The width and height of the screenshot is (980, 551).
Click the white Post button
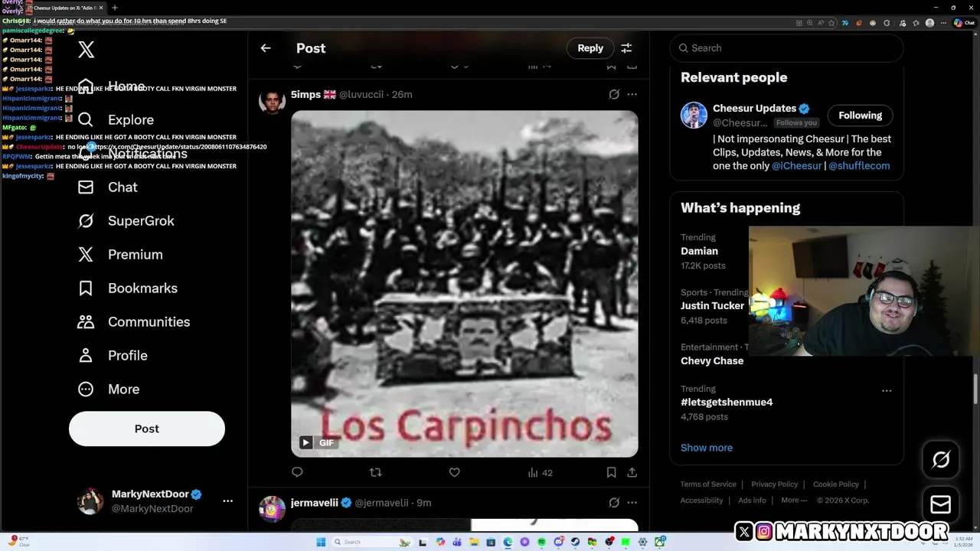(x=147, y=429)
